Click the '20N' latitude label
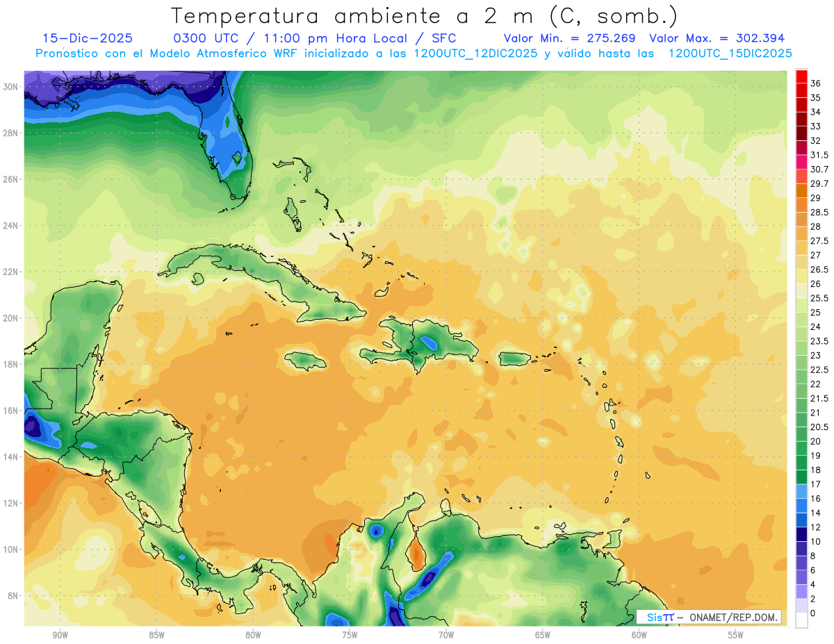834x644 pixels. pyautogui.click(x=12, y=318)
